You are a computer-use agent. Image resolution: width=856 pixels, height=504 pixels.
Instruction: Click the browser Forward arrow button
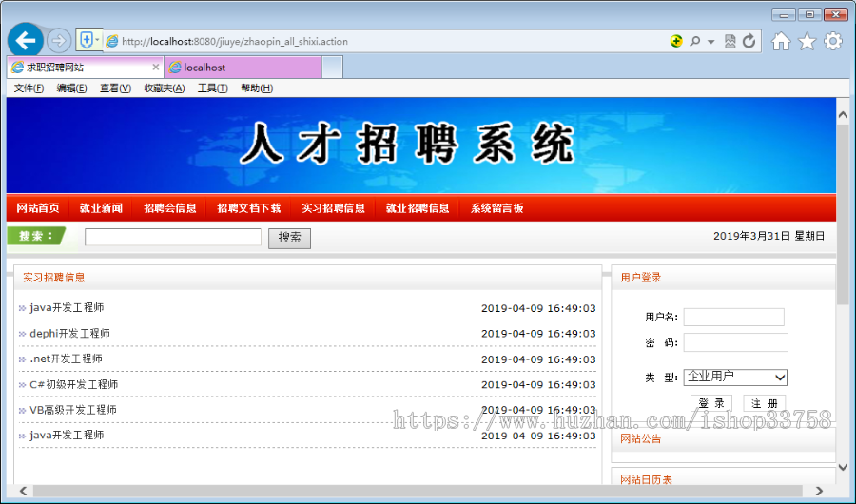[58, 40]
